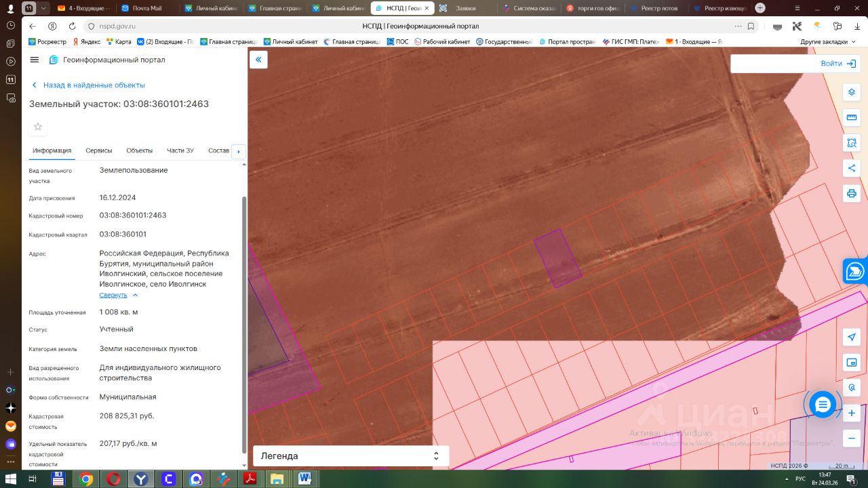
Task: Click the share map icon
Action: 852,168
